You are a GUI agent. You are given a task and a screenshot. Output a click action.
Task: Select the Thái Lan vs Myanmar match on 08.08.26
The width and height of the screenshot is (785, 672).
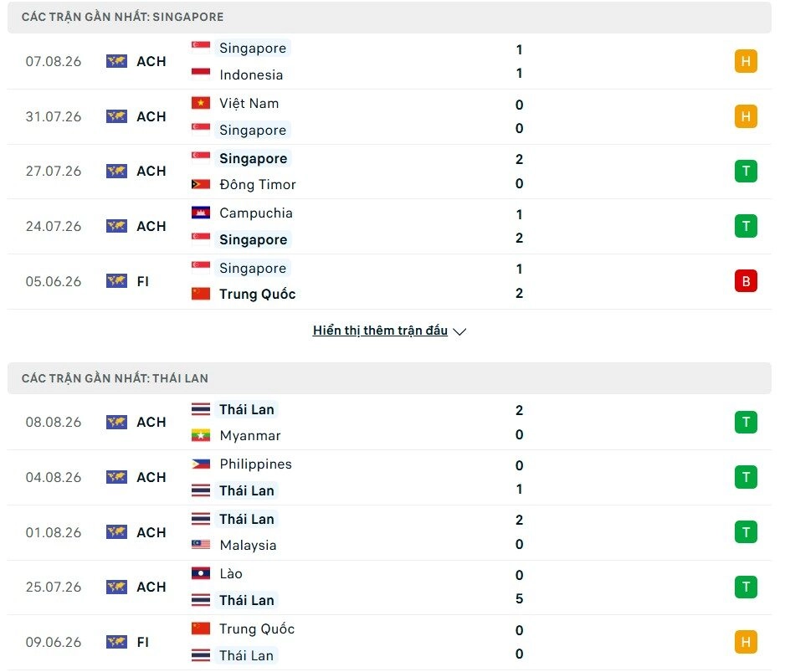[x=389, y=422]
